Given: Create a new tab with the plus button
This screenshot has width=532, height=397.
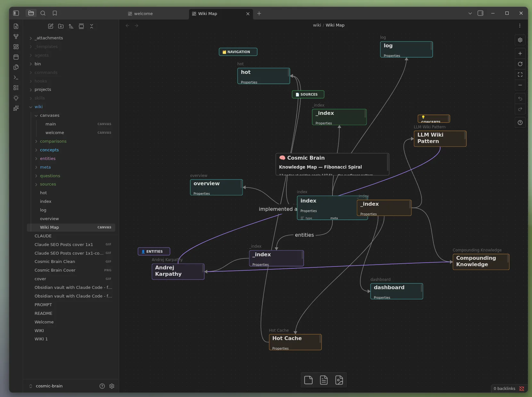Looking at the screenshot, I should pyautogui.click(x=259, y=13).
